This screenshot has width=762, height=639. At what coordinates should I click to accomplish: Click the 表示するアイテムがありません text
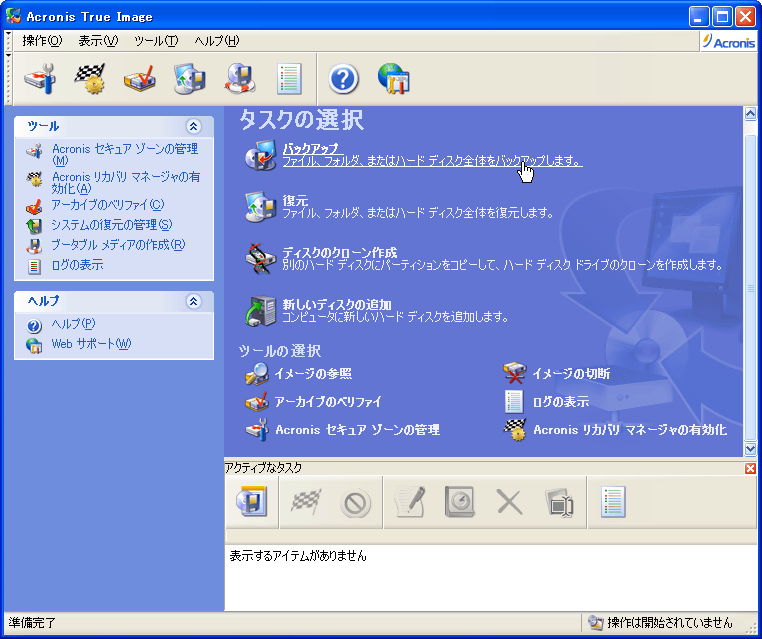[298, 555]
